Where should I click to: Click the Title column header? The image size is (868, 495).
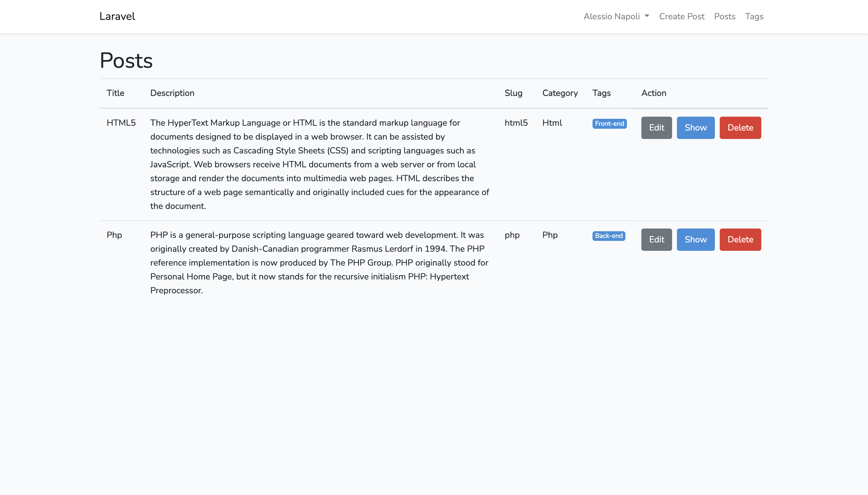click(x=115, y=93)
